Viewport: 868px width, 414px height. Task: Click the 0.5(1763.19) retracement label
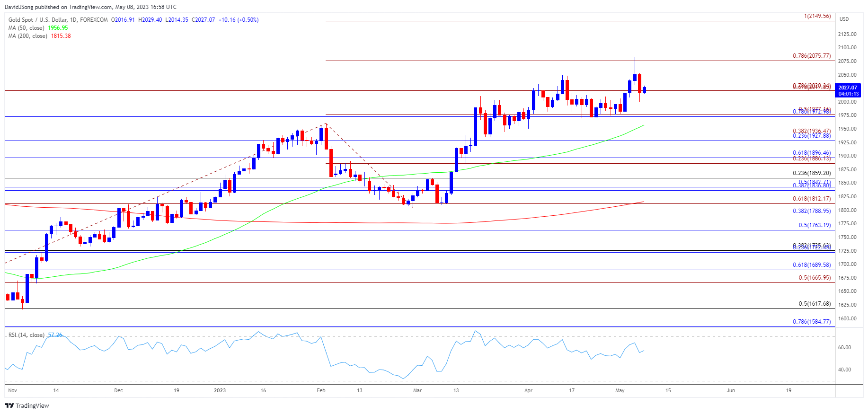[x=814, y=225]
